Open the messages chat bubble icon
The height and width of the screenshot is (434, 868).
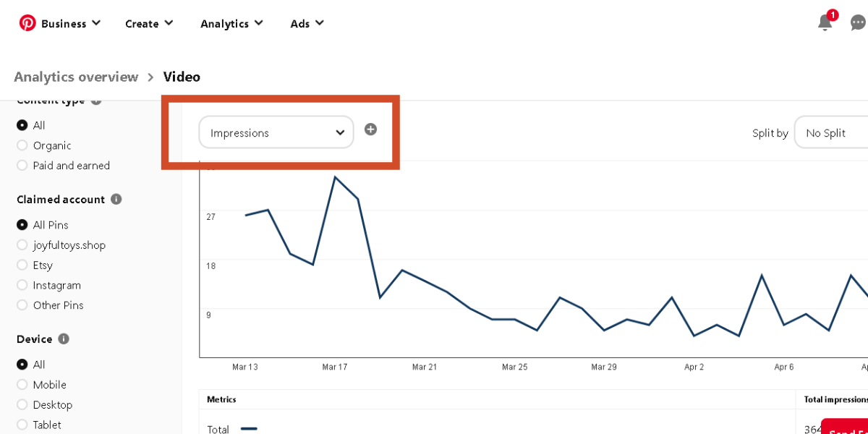click(858, 23)
